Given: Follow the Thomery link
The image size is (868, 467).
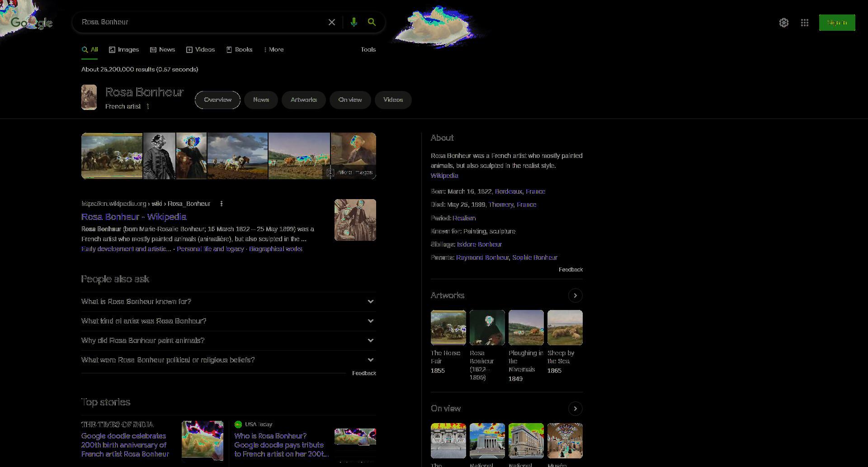Looking at the screenshot, I should pyautogui.click(x=501, y=205).
